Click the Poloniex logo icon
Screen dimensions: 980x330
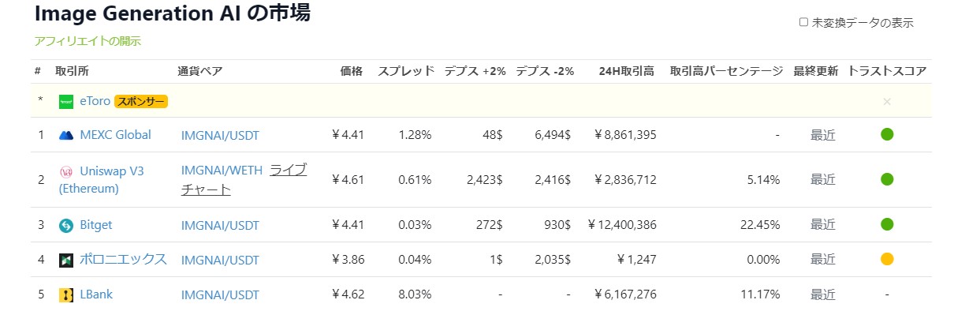point(66,260)
